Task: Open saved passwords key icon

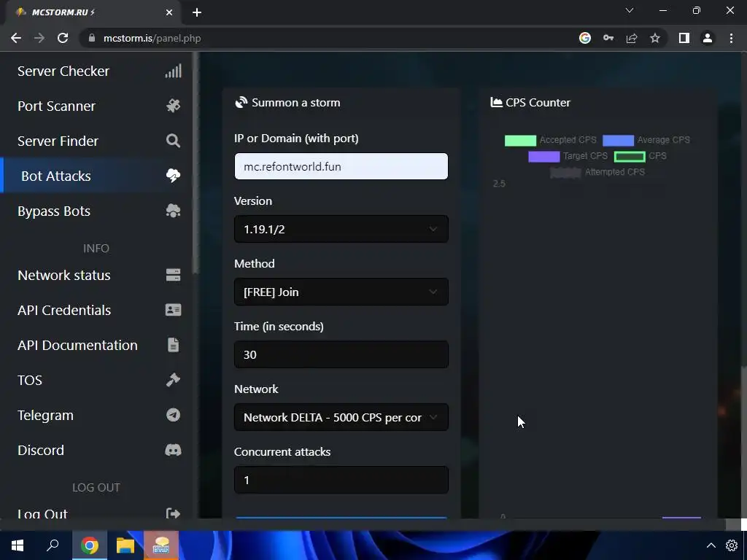Action: 608,38
